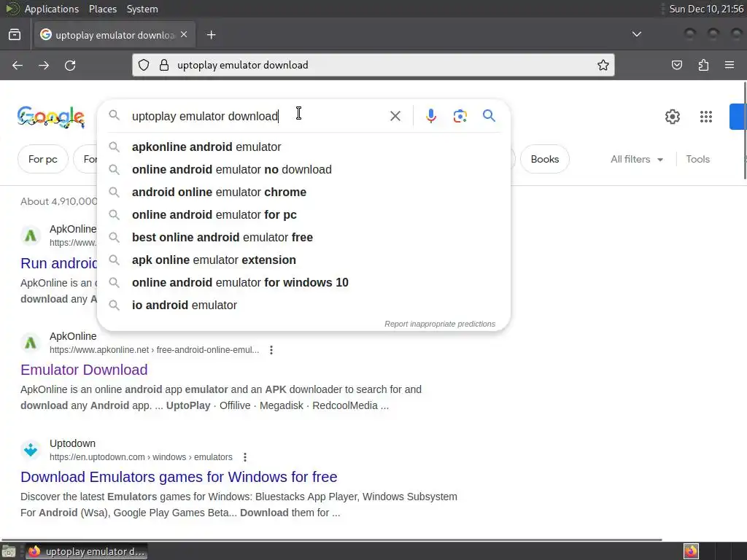Viewport: 747px width, 560px height.
Task: Click the tracking protection shield icon
Action: click(144, 65)
